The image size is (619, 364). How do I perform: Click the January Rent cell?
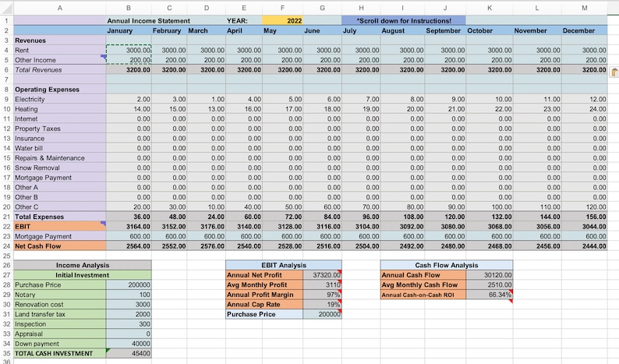tap(129, 50)
